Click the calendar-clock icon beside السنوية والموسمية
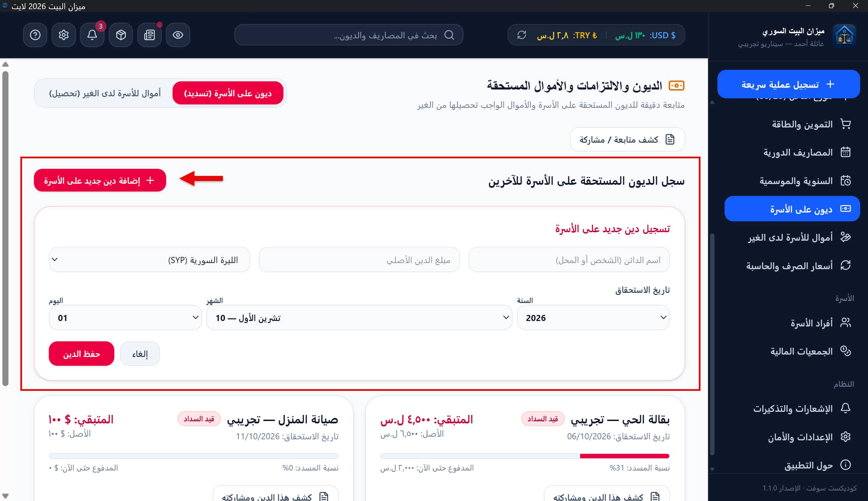 pos(846,181)
